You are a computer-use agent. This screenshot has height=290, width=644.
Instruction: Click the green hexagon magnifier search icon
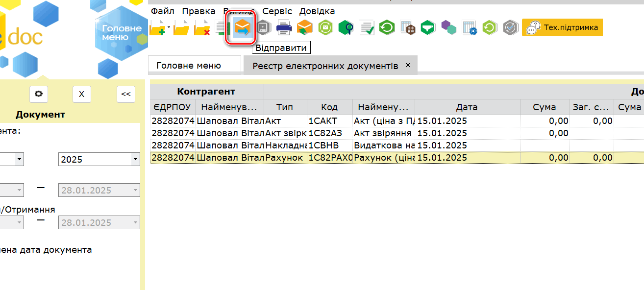click(346, 28)
